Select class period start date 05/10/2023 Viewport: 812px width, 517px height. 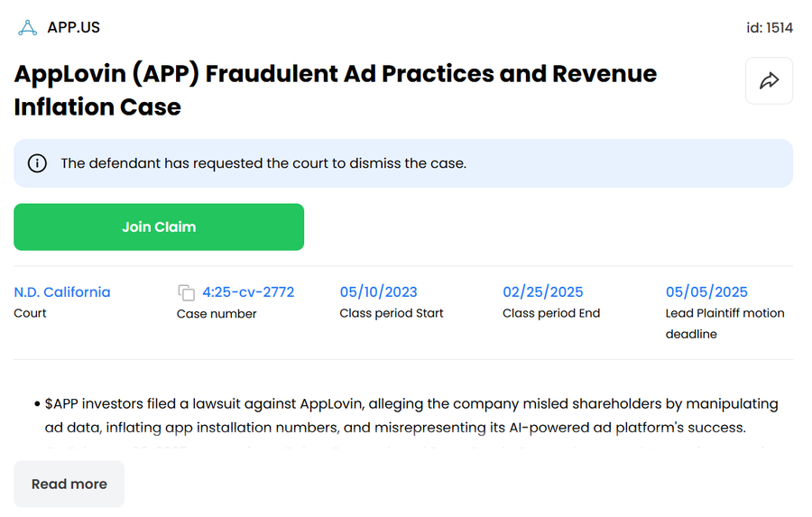(379, 292)
